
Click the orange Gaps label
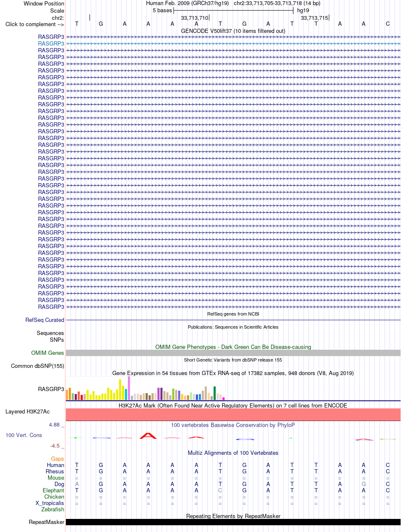(57, 459)
